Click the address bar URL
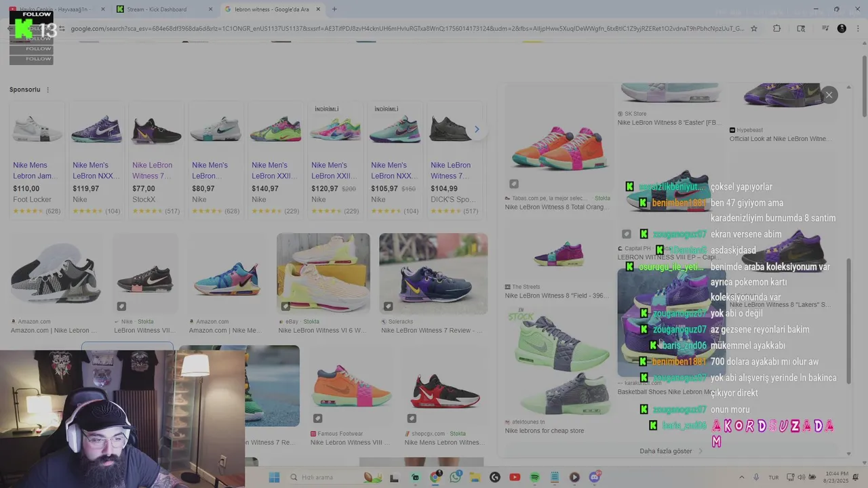Screen dimensions: 868x488 pos(407,28)
